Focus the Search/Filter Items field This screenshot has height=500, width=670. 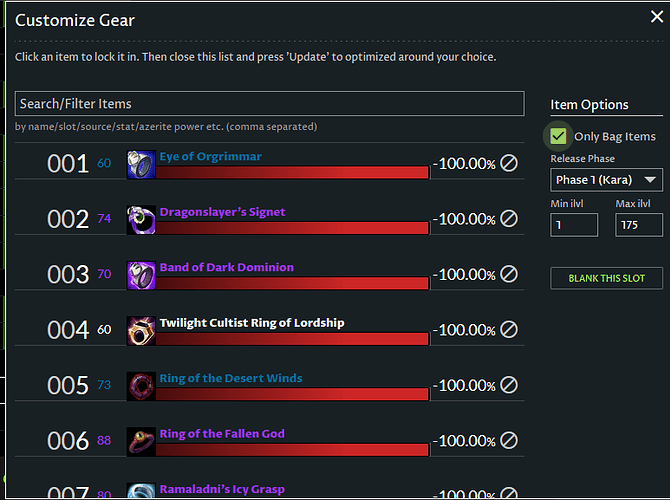pos(269,103)
